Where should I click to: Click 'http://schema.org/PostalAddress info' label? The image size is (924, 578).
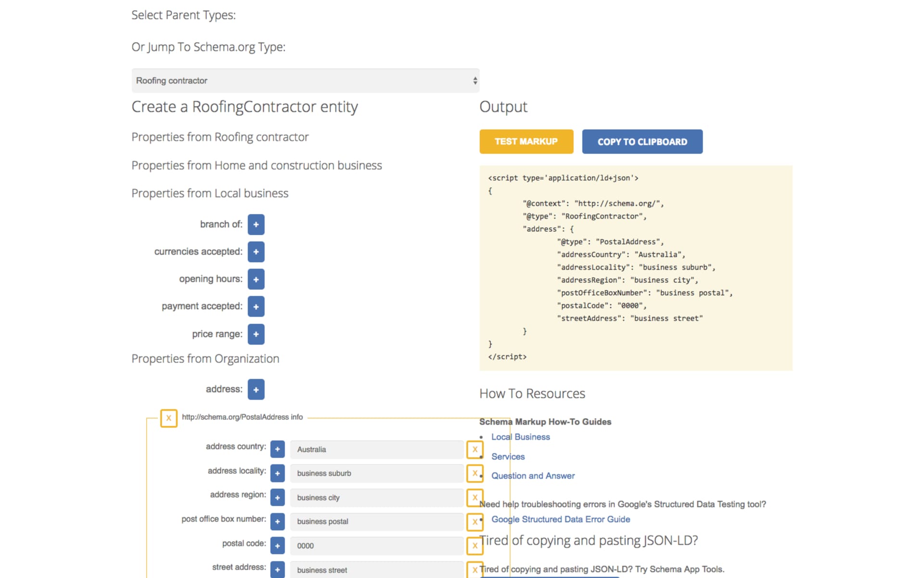pos(242,417)
